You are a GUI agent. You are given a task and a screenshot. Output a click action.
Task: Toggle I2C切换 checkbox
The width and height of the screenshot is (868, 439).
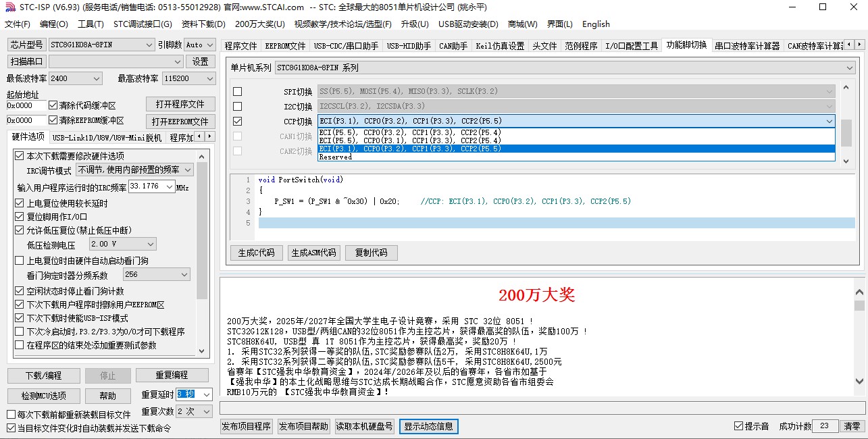(237, 106)
